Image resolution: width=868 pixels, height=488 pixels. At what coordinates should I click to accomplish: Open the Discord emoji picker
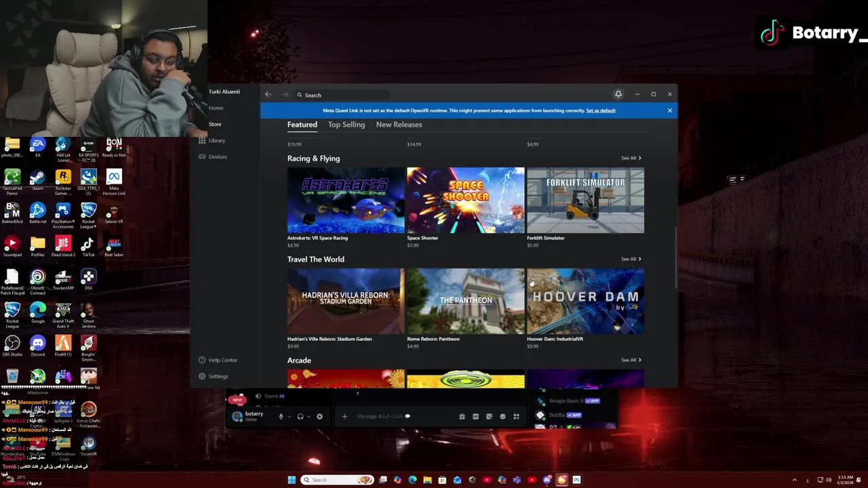(x=502, y=416)
